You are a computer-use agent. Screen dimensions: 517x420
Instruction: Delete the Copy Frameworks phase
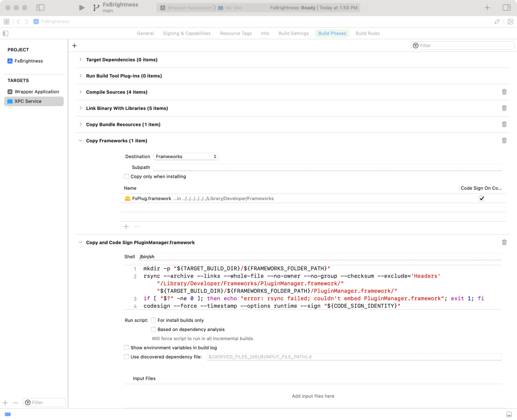pyautogui.click(x=504, y=141)
